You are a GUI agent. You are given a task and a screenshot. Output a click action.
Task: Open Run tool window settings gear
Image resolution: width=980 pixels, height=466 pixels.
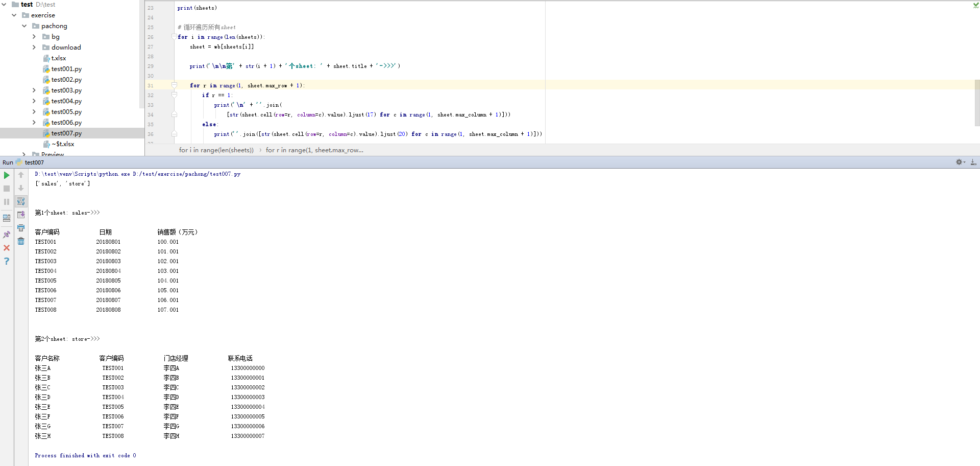(x=959, y=162)
